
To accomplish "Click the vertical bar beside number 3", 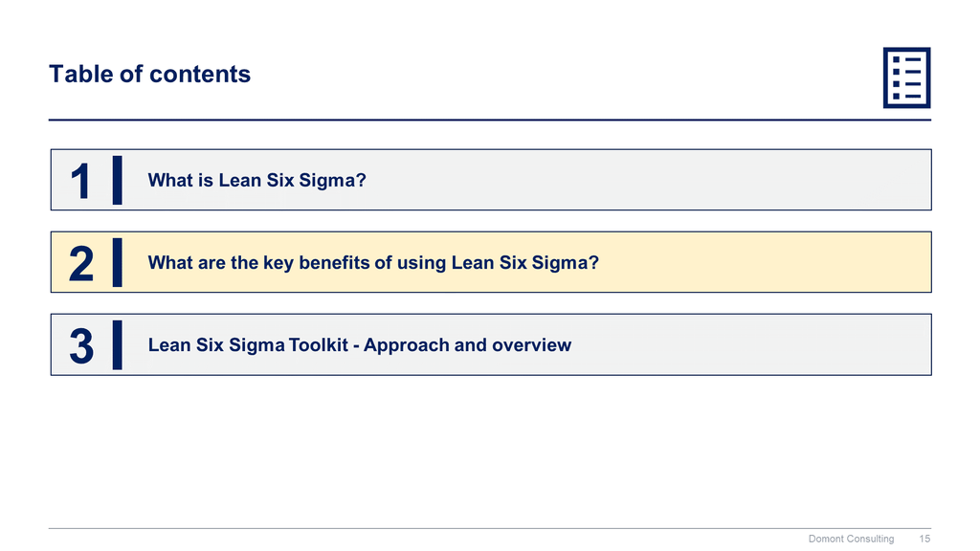I will (x=117, y=344).
